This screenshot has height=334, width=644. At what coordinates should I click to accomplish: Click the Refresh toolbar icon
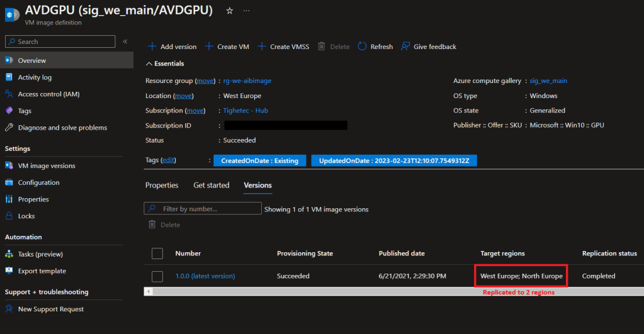click(x=362, y=47)
